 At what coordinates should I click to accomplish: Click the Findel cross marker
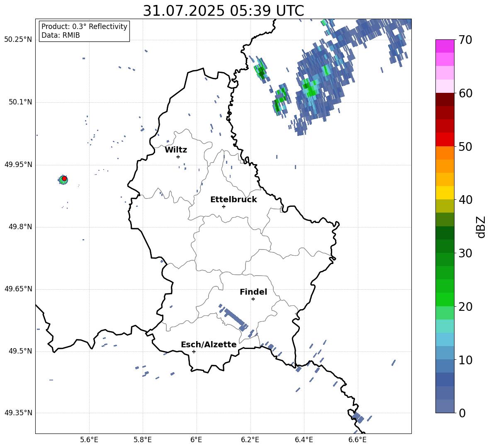point(253,299)
